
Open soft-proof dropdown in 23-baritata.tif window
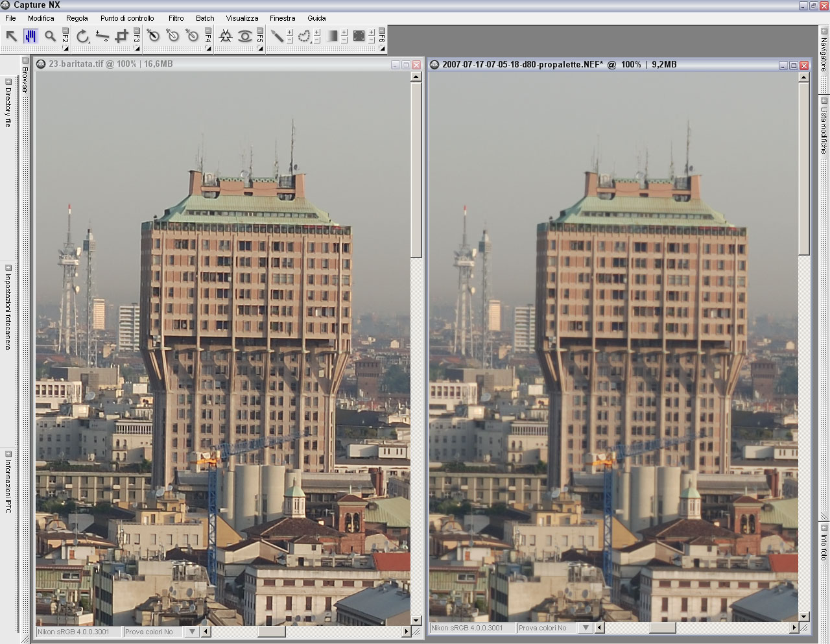click(192, 632)
